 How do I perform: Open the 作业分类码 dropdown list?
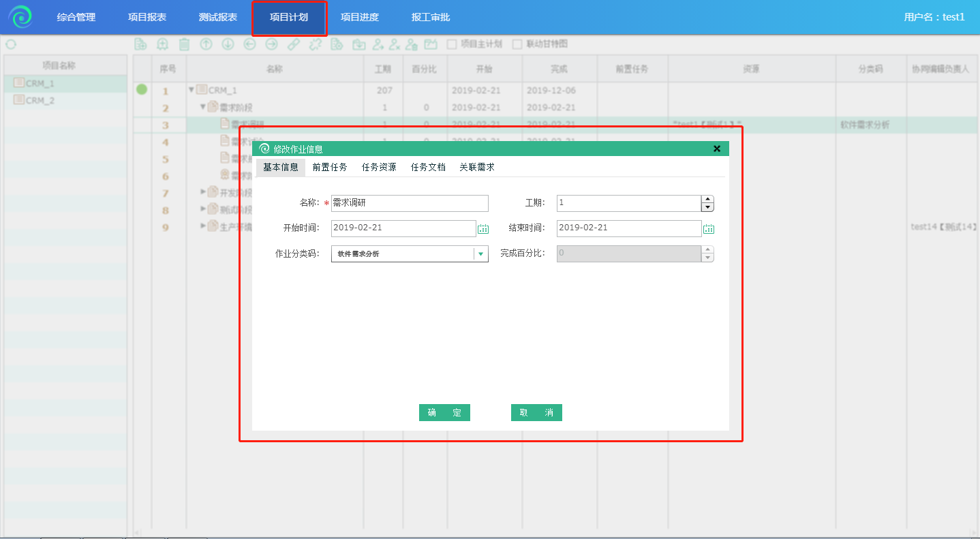pyautogui.click(x=480, y=254)
